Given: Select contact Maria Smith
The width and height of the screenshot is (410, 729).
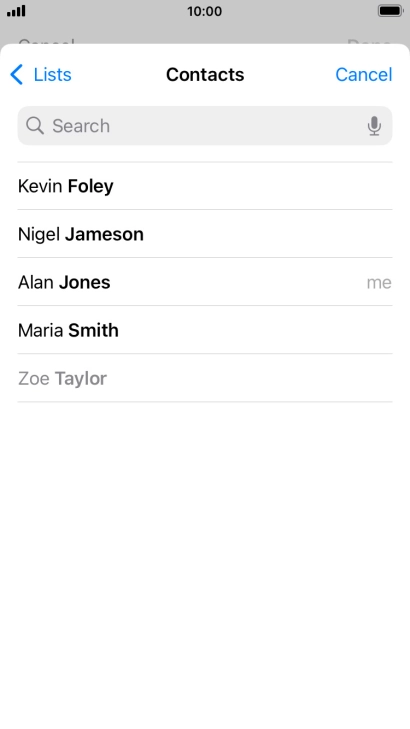Looking at the screenshot, I should tap(205, 330).
